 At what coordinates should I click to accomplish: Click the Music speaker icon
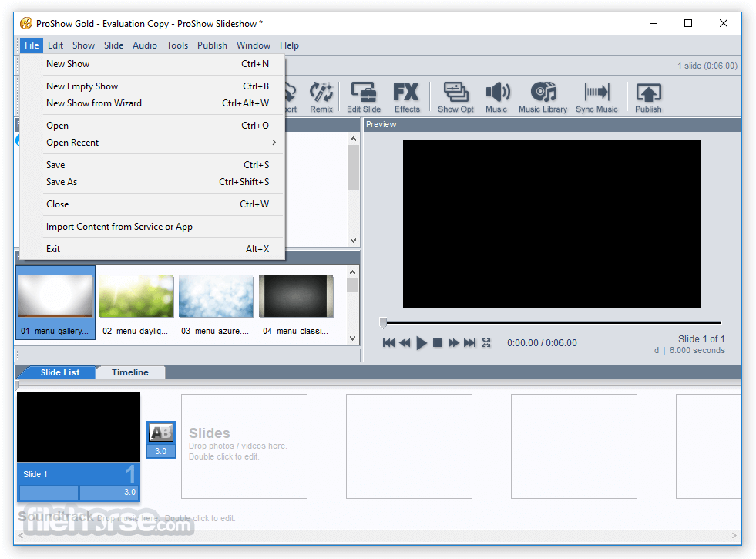point(496,97)
